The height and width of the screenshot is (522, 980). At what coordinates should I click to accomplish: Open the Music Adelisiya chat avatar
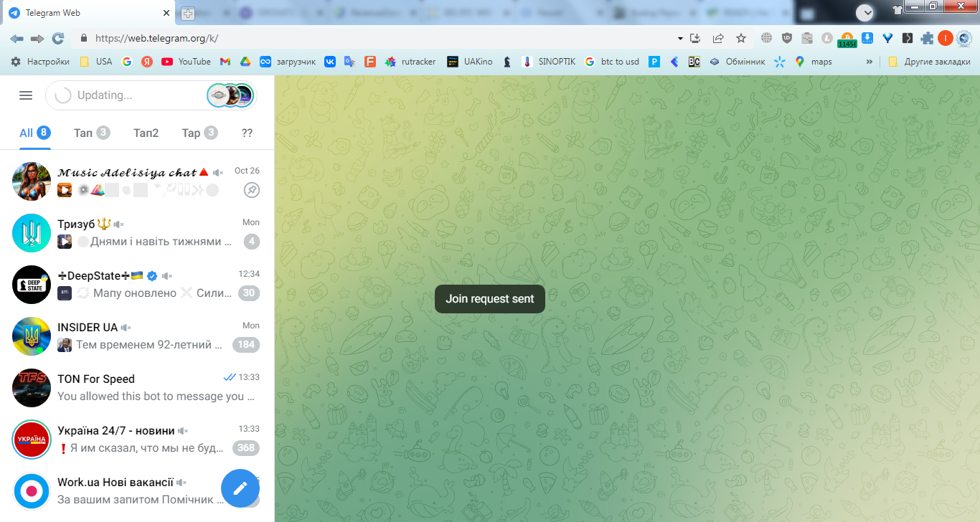[x=32, y=181]
